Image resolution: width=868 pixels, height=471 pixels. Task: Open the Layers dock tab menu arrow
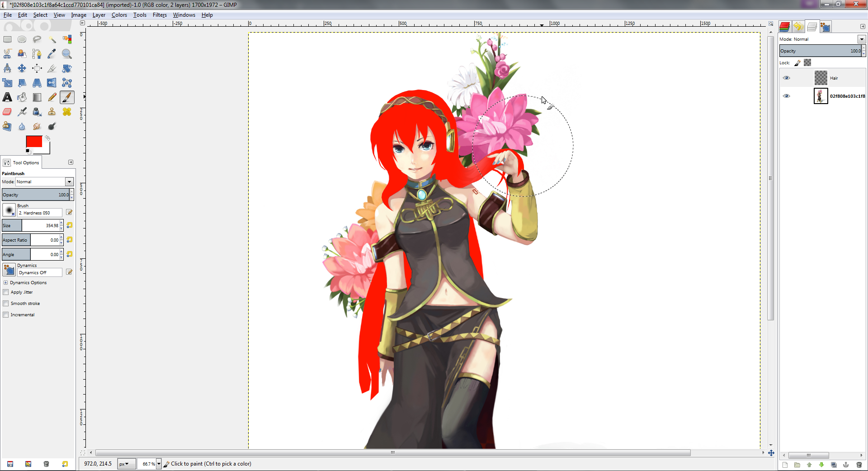point(863,27)
